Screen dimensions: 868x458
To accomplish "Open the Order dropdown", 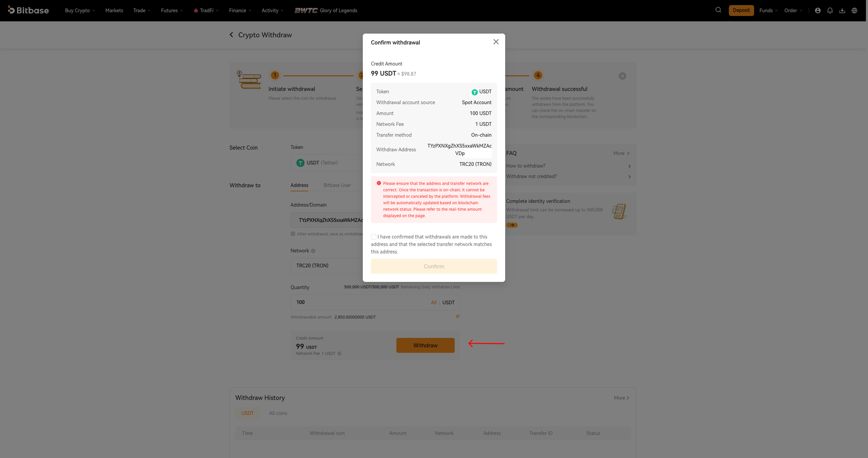I will click(x=793, y=11).
